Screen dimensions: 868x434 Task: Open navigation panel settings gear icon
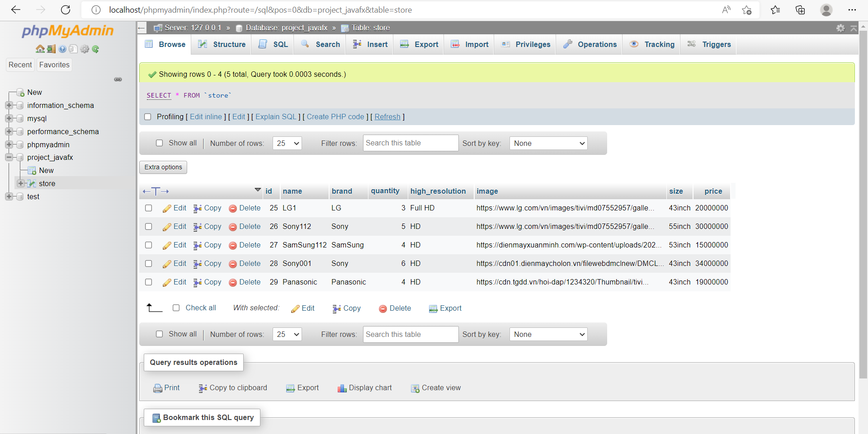point(85,49)
